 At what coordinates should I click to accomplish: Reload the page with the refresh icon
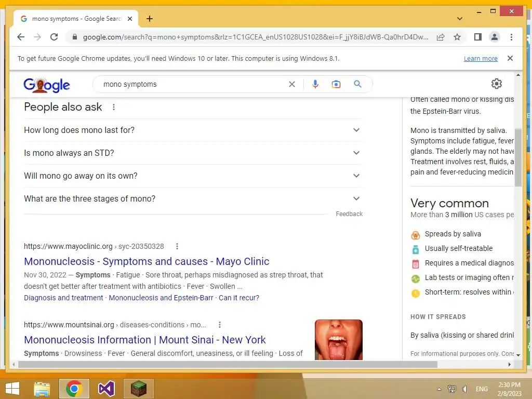54,37
